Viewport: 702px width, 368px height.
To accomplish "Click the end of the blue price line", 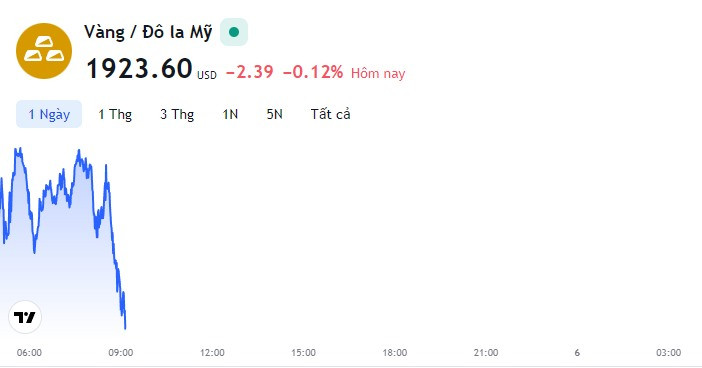I will (125, 328).
